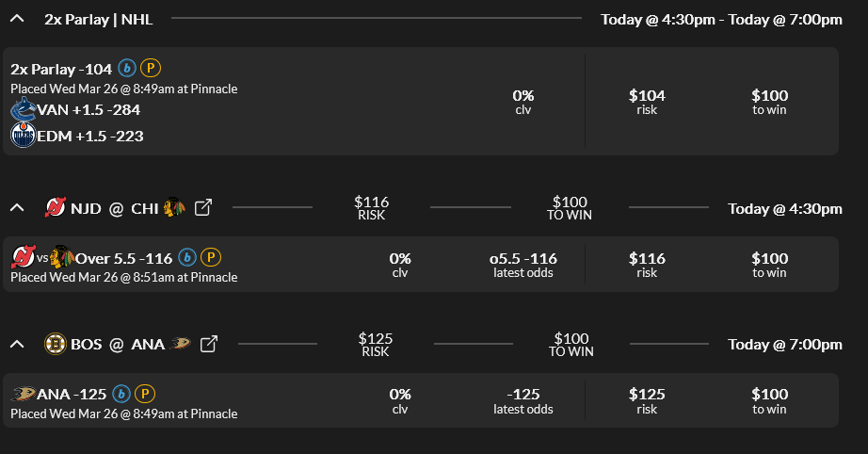Click blue 'b' icon beside Over 5.5 -116
The image size is (868, 454).
(187, 256)
